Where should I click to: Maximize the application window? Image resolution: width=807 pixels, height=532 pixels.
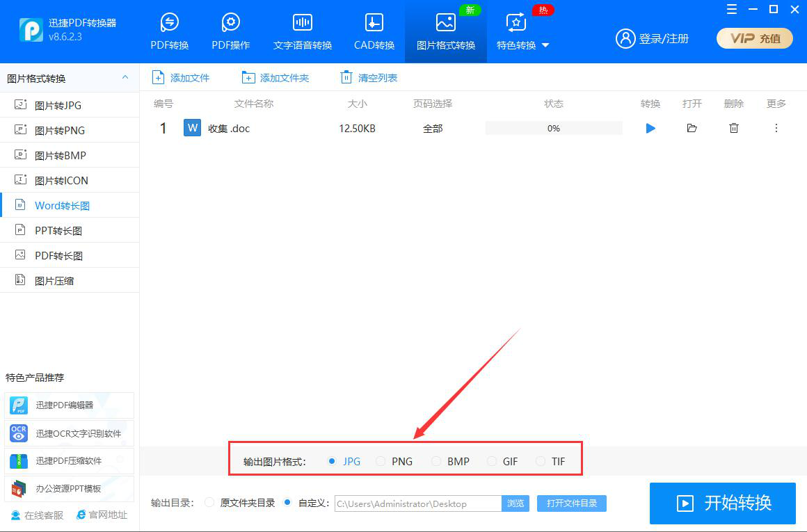(773, 9)
